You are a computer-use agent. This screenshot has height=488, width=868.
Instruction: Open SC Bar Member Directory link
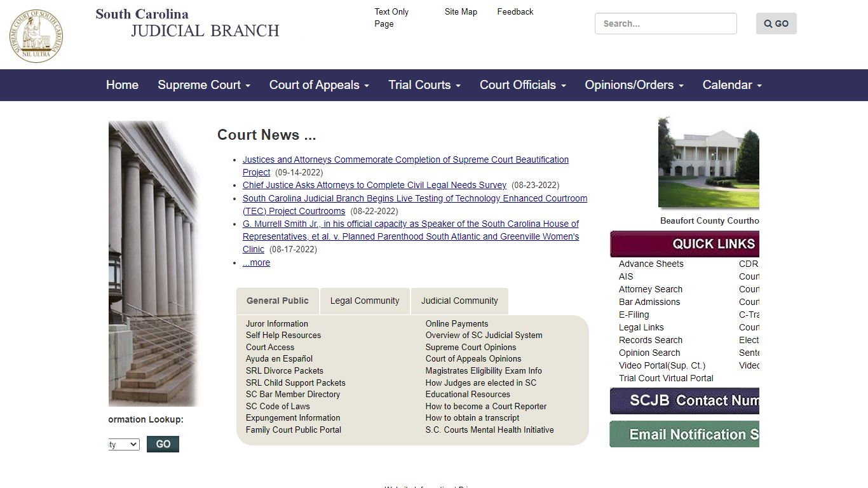293,395
